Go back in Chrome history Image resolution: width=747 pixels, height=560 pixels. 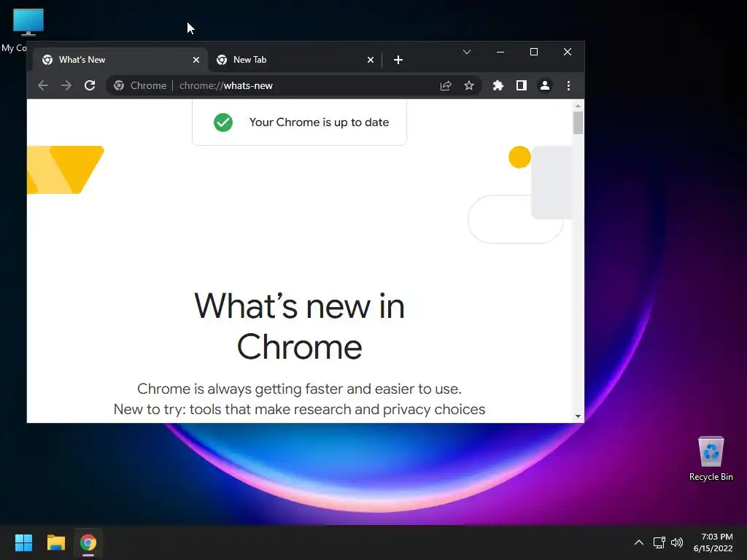(43, 86)
